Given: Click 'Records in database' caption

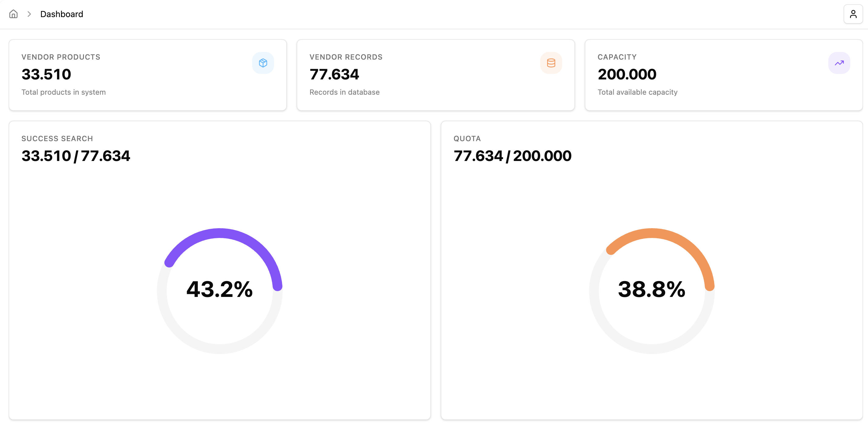Looking at the screenshot, I should coord(344,92).
